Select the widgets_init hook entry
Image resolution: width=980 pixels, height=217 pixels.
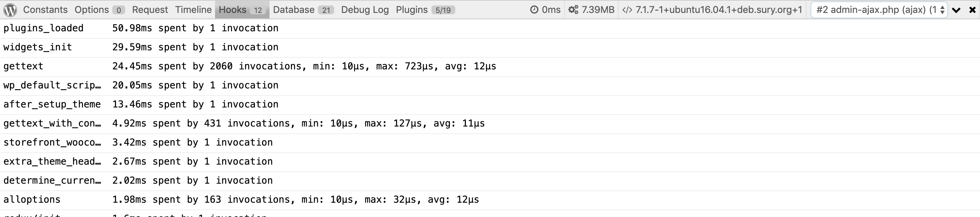490,48
